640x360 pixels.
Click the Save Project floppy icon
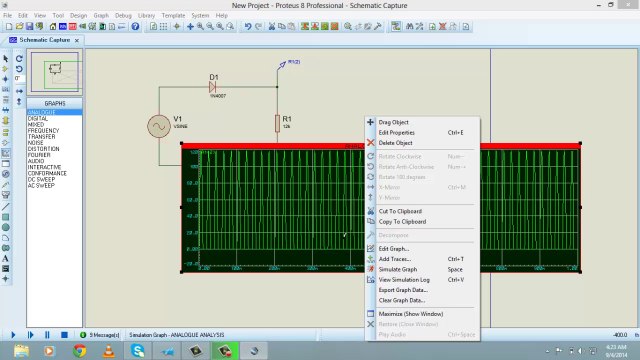pos(29,27)
